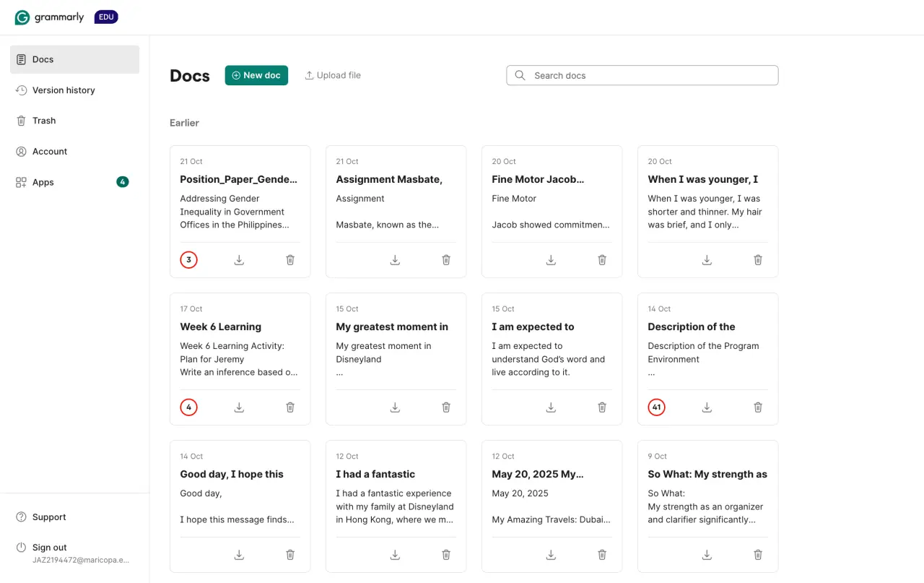Open the When I was younger, I title

coord(702,179)
